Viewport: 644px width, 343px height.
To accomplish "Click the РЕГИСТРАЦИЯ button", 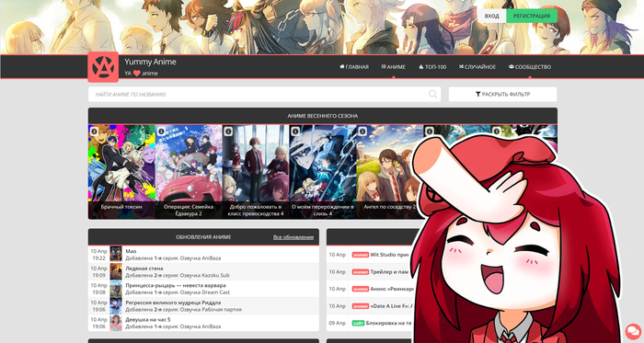I will point(532,16).
